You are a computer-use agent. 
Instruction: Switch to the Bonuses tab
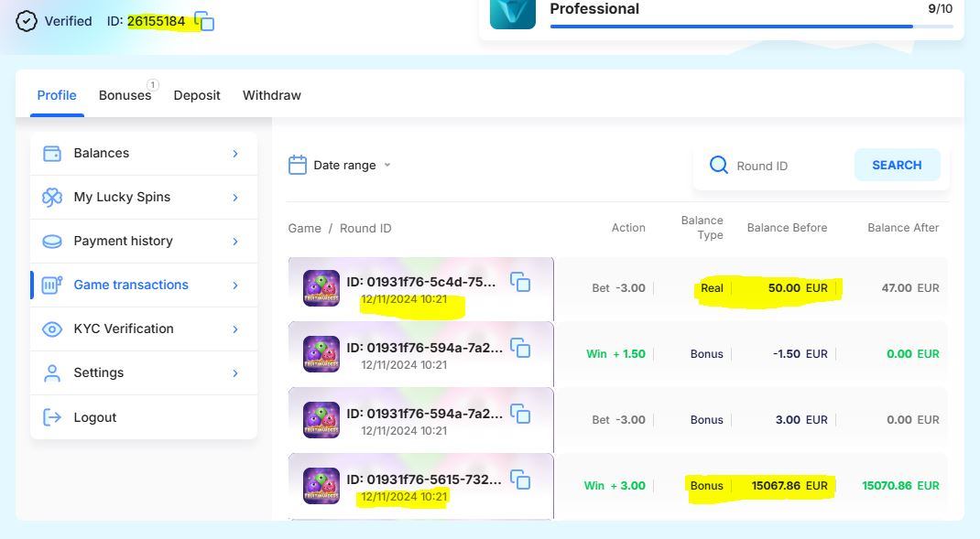(125, 95)
